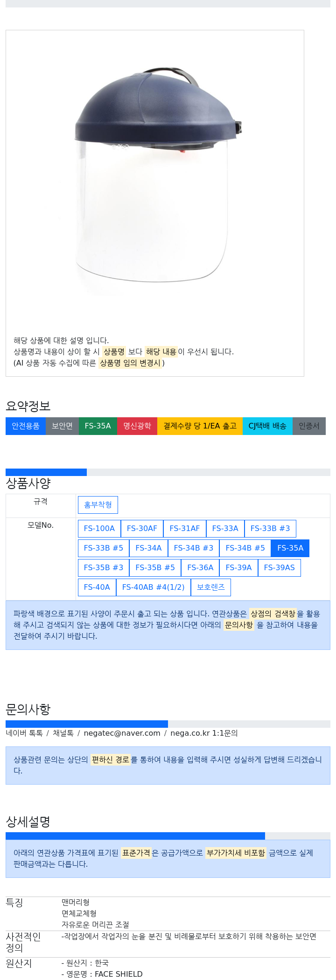Click the CJ택배 배송 tag
The width and height of the screenshot is (336, 980).
(x=267, y=426)
